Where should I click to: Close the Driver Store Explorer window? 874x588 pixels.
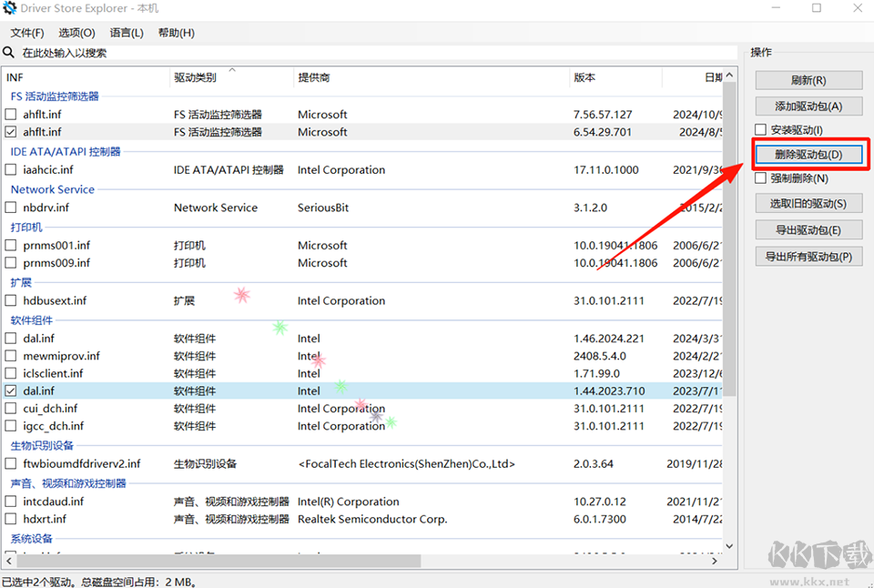point(858,8)
